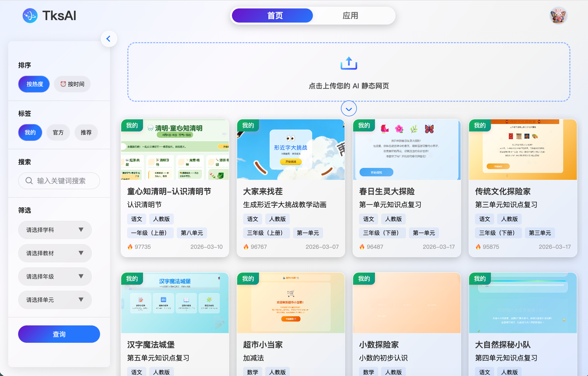
Task: Expand the circular down-chevron below upload area
Action: (349, 109)
